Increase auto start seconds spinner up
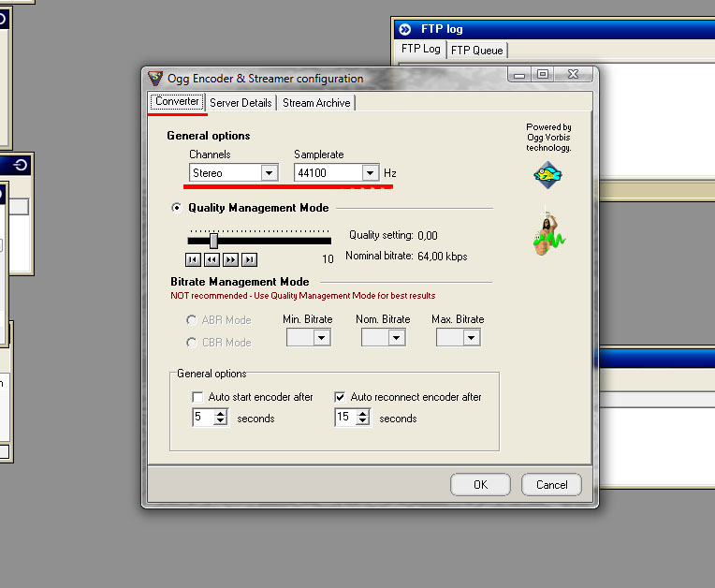 [221, 413]
